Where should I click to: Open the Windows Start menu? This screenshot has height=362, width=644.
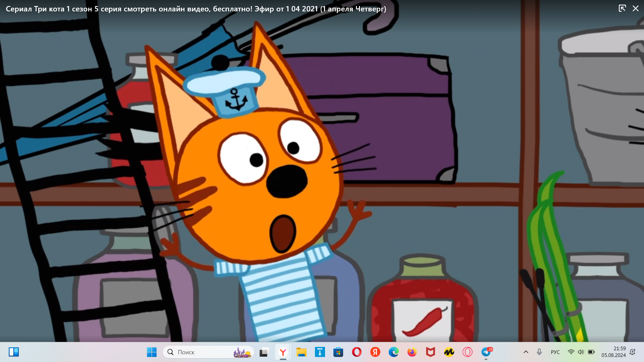152,352
